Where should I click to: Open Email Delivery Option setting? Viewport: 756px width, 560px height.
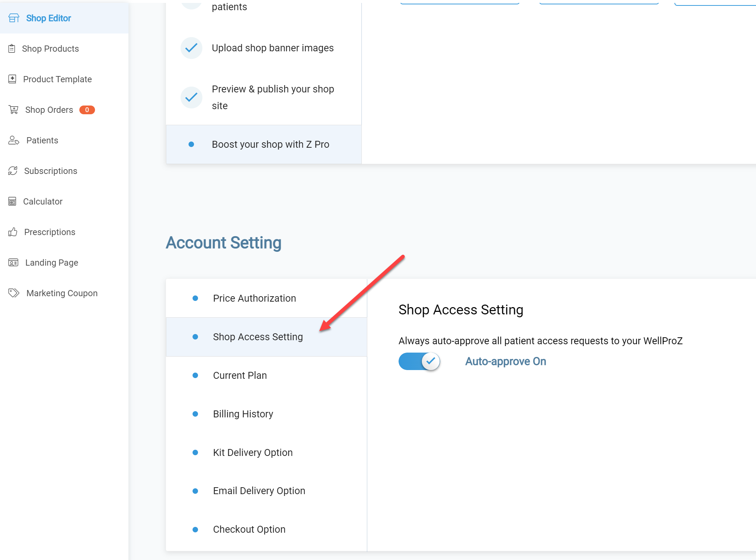point(266,491)
